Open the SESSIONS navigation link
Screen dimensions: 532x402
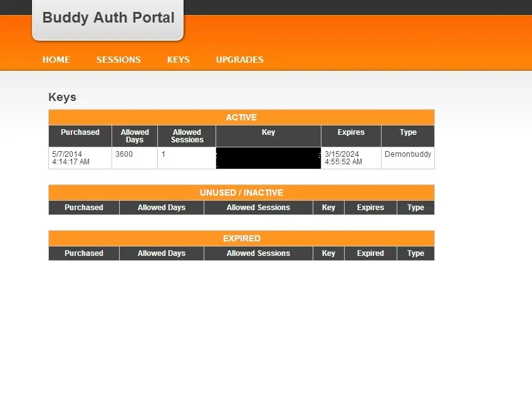118,60
